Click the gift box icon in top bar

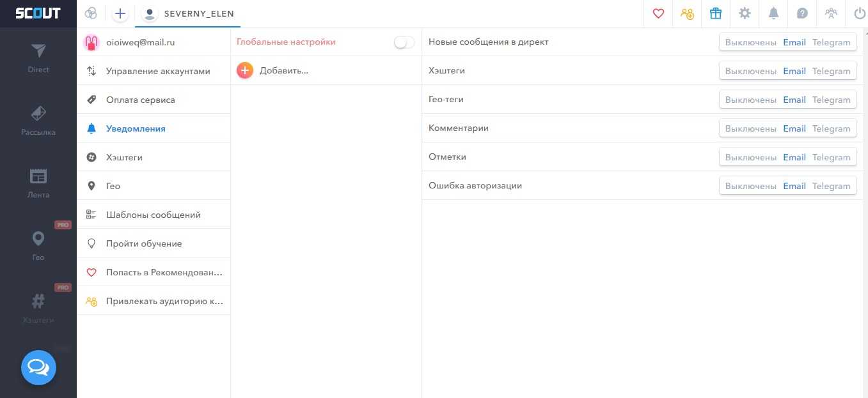[716, 13]
